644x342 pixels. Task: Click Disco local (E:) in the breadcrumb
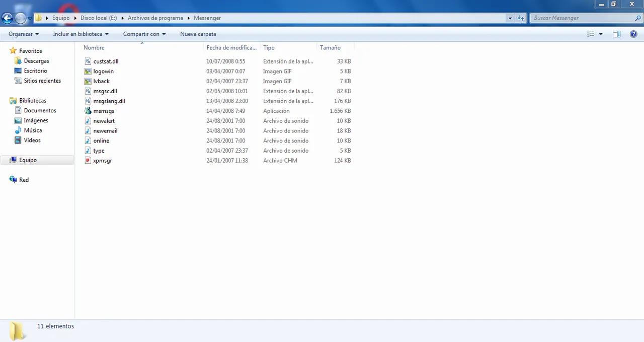click(x=99, y=18)
